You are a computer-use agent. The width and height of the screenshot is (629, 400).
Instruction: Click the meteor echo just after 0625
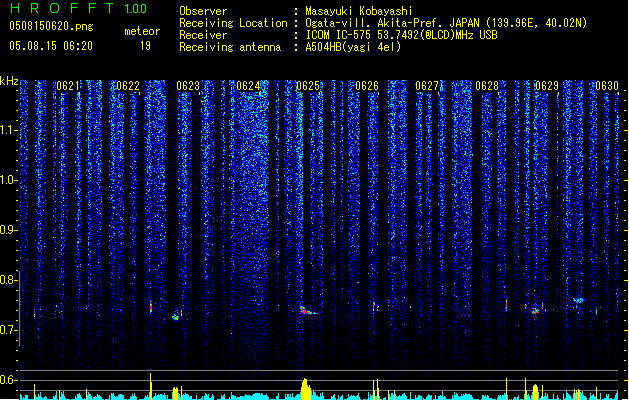tap(307, 311)
